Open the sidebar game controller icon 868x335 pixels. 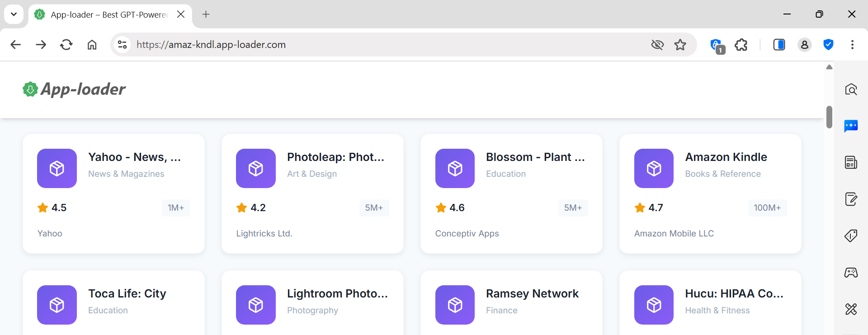pyautogui.click(x=851, y=273)
